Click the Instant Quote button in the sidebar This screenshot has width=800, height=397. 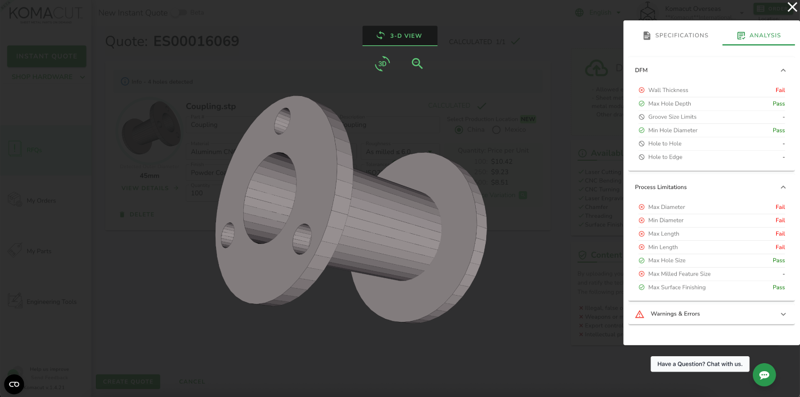pyautogui.click(x=46, y=56)
